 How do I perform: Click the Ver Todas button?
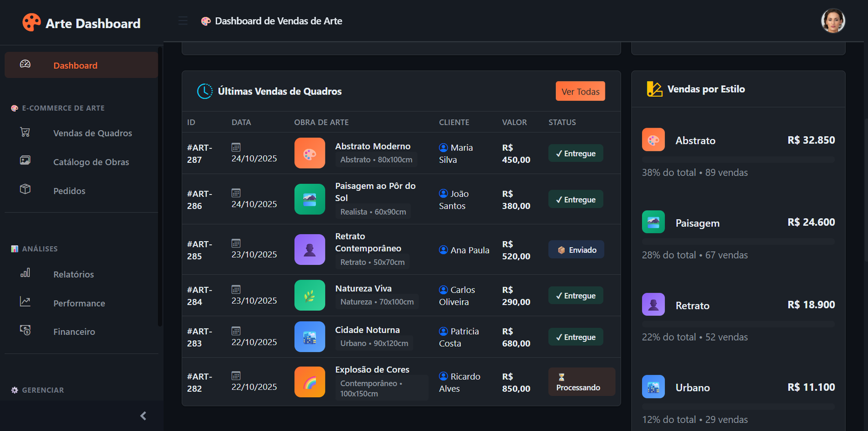coord(580,91)
